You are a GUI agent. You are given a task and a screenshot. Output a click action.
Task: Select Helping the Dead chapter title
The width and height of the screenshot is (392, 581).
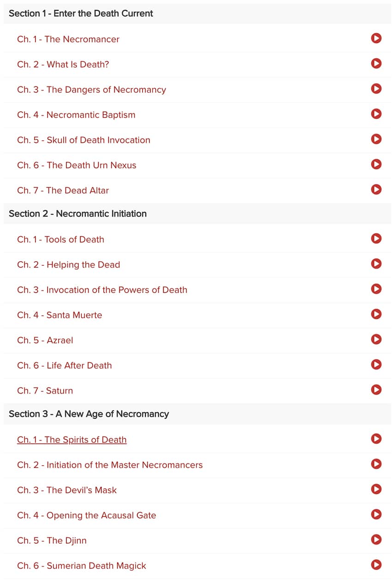tap(69, 265)
